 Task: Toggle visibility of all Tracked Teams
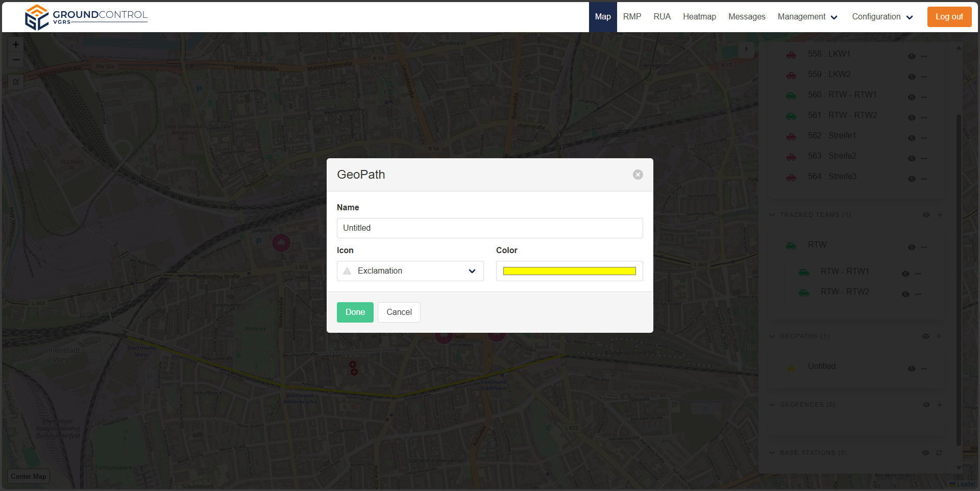[925, 215]
